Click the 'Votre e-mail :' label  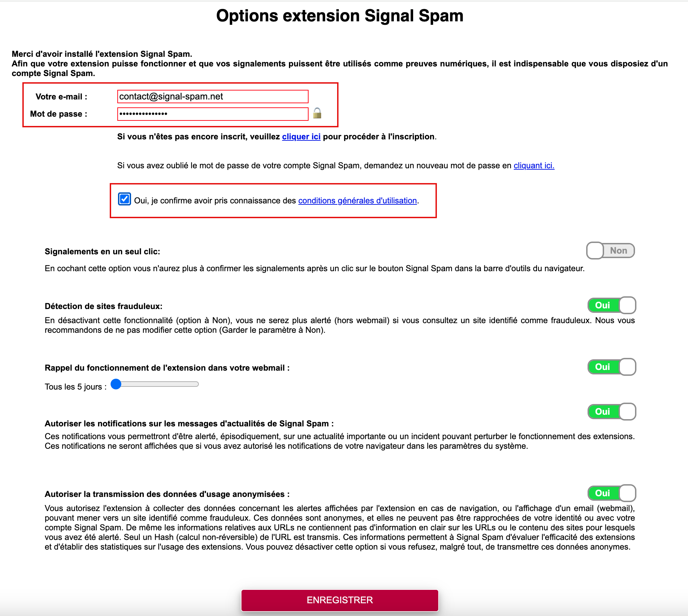[x=61, y=97]
